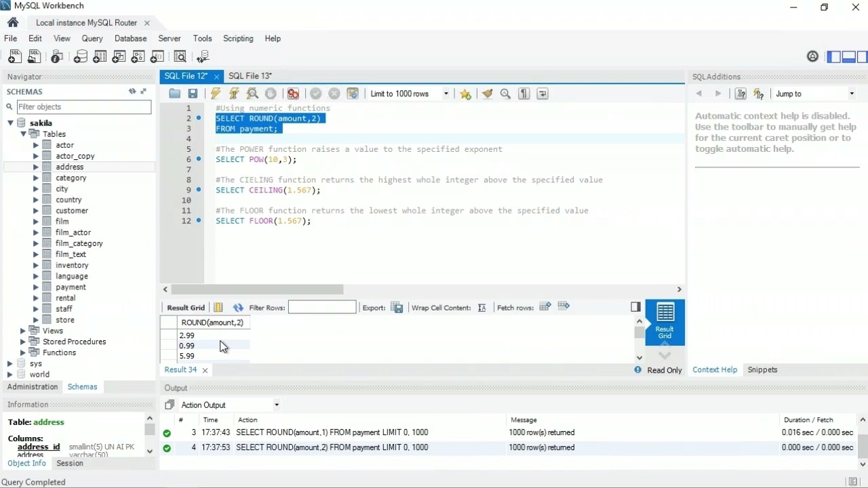Switch to SQL File 13 tab
This screenshot has height=488, width=868.
tap(250, 76)
